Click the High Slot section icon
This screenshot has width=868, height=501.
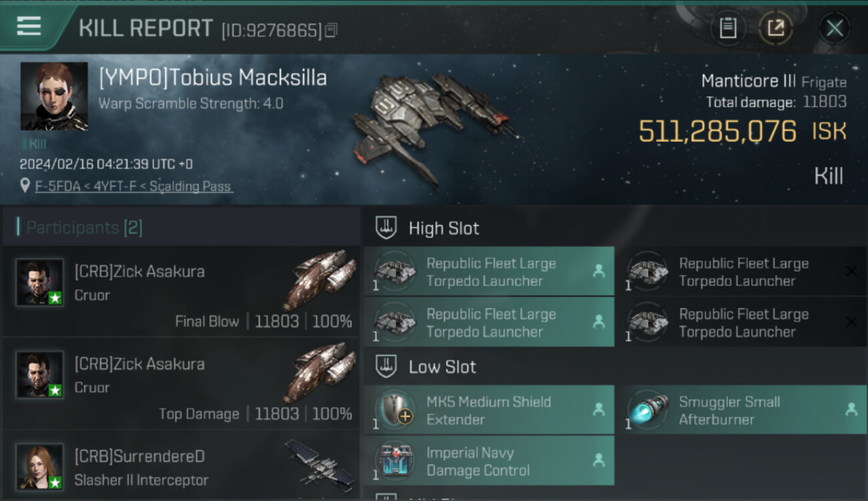coord(386,228)
